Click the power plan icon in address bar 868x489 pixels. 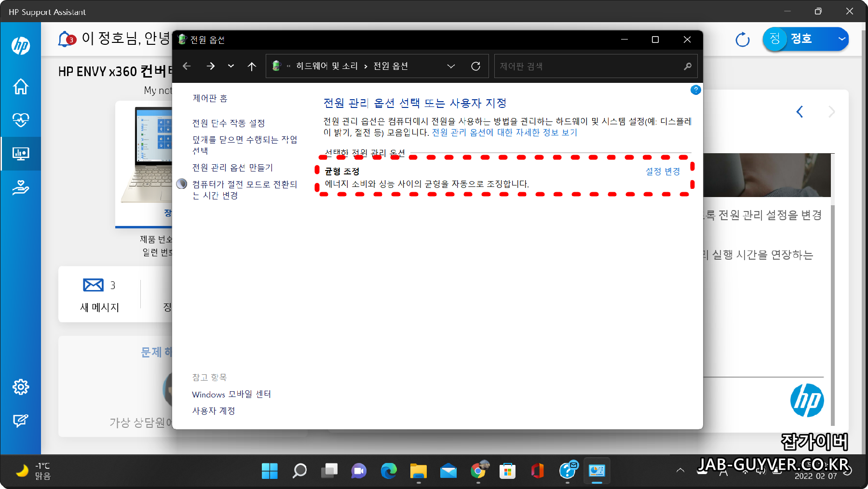276,66
